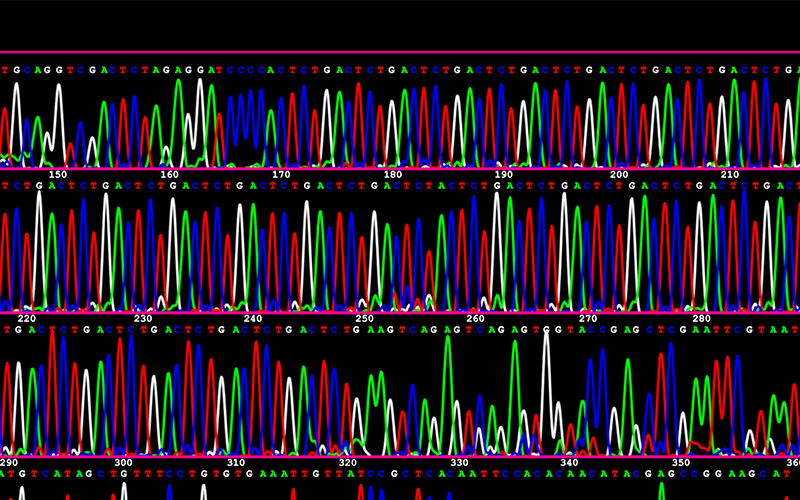Select position label 220
800x500 pixels.
click(27, 318)
